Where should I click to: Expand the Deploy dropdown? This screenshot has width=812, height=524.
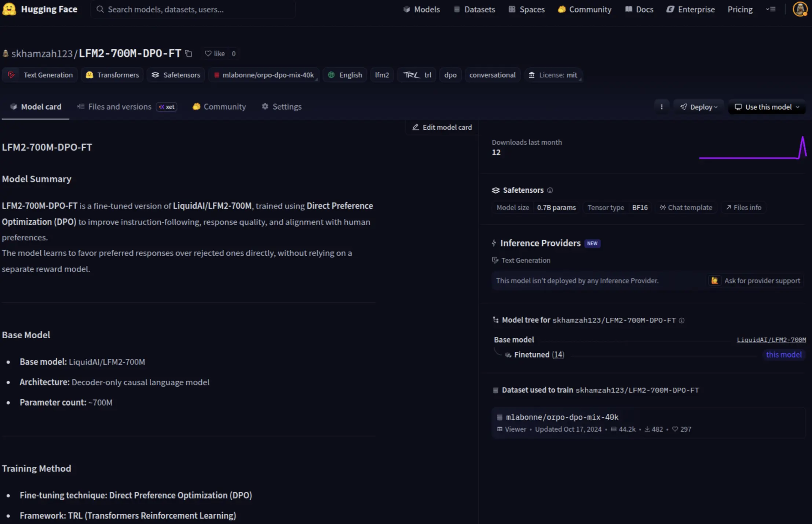coord(699,107)
